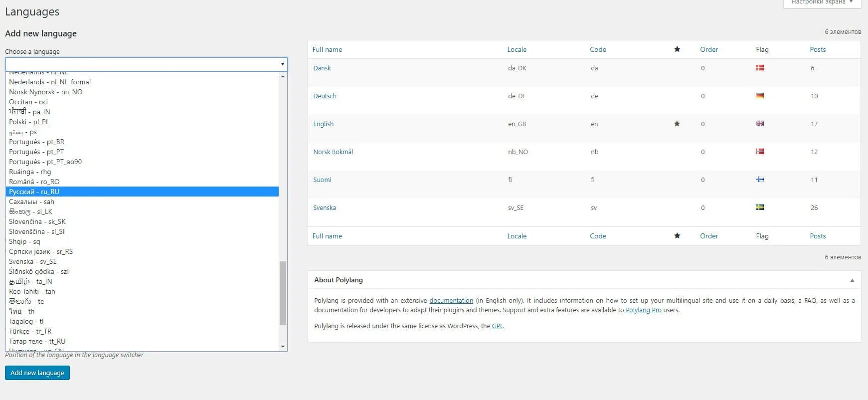Click the Danish flag icon in Dansk row
Viewport: 868px width, 400px height.
tap(760, 68)
